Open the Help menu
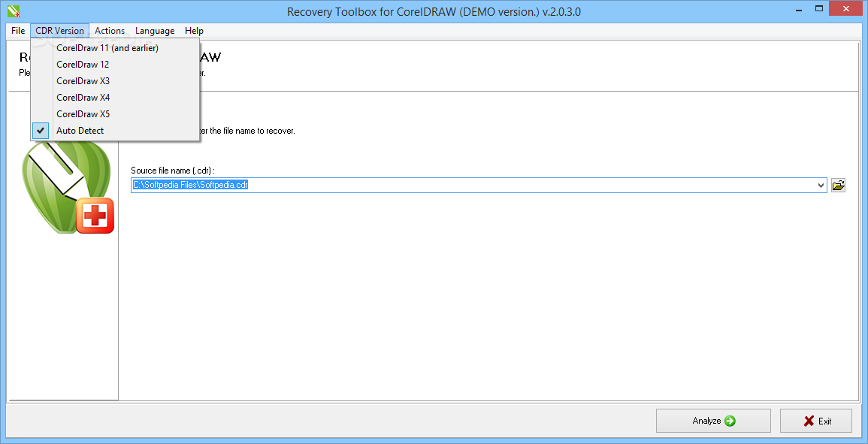Screen dimensions: 868x444 click(195, 31)
